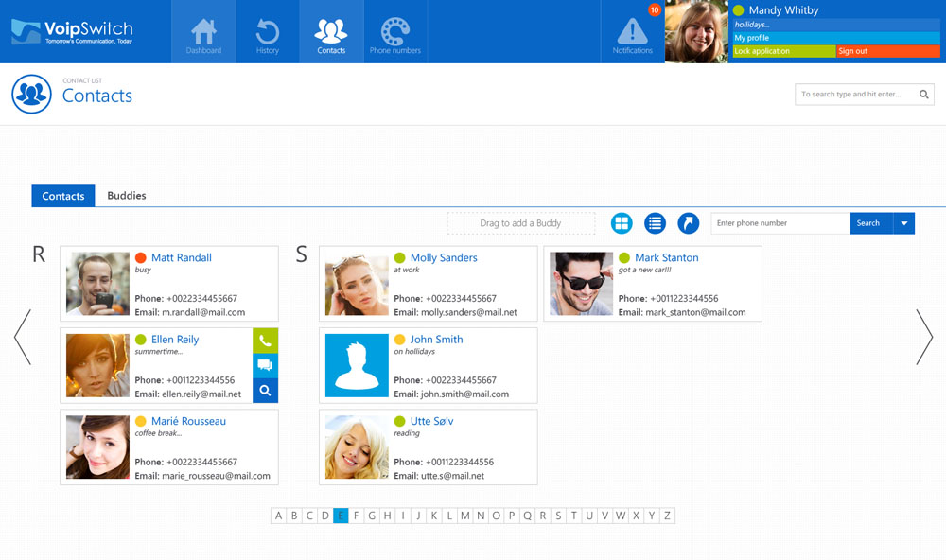This screenshot has width=946, height=560.
Task: Click magnifier icon on Ellen Reily's card
Action: coord(265,390)
